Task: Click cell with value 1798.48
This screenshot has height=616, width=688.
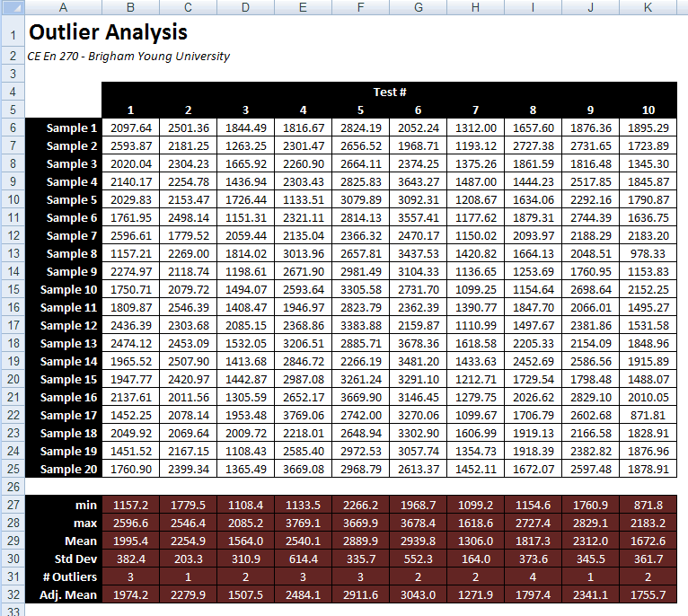Action: tap(591, 380)
